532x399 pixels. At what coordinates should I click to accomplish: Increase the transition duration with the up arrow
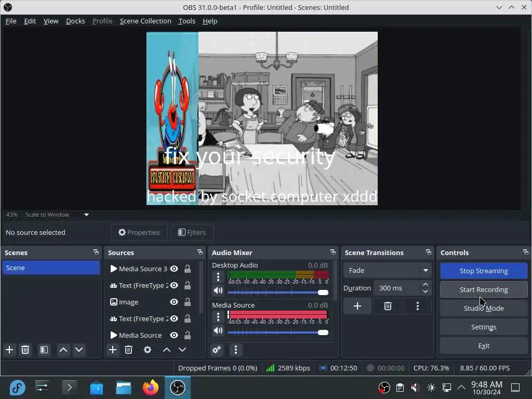click(x=425, y=284)
